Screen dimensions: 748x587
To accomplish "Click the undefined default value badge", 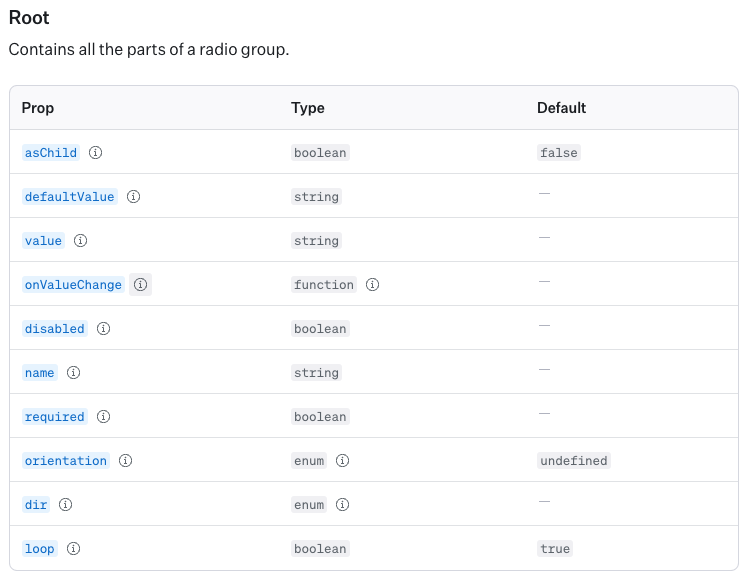I will click(x=573, y=461).
